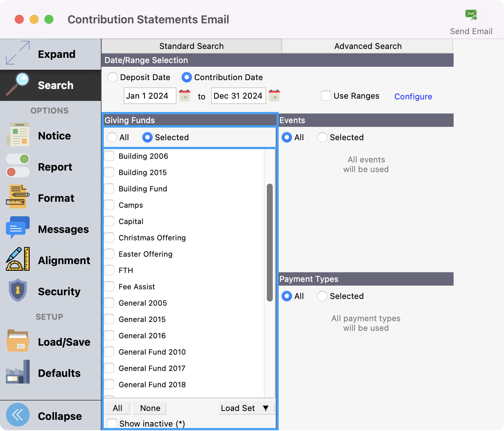The image size is (504, 431).
Task: Click the Send Email envelope icon
Action: click(471, 15)
